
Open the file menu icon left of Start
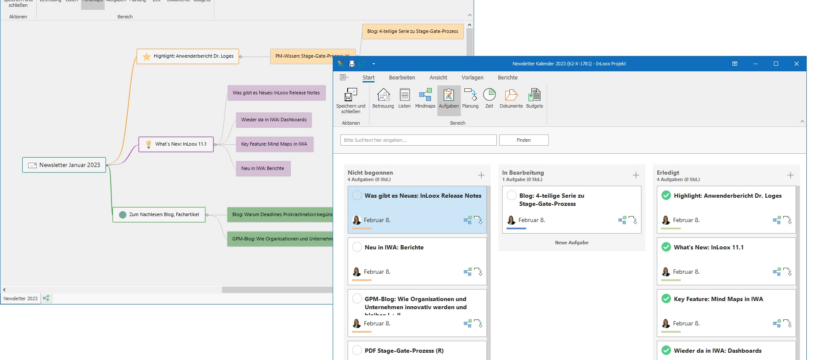(344, 77)
